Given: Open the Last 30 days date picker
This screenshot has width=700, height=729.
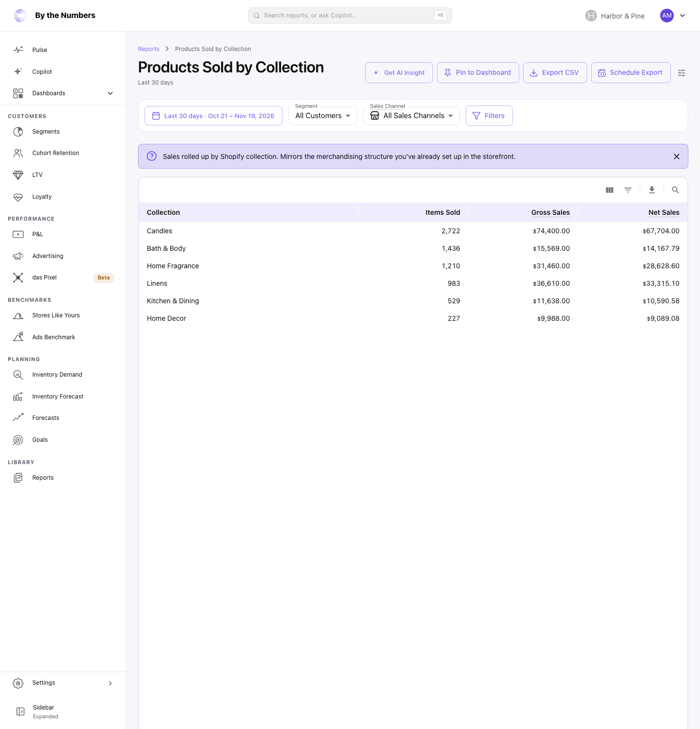Looking at the screenshot, I should tap(213, 116).
